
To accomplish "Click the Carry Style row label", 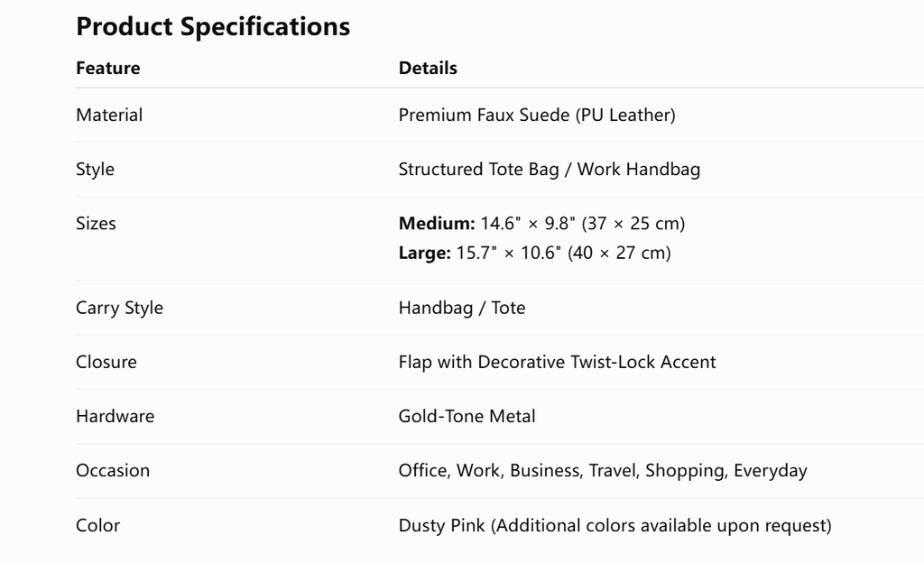I will (x=120, y=308).
